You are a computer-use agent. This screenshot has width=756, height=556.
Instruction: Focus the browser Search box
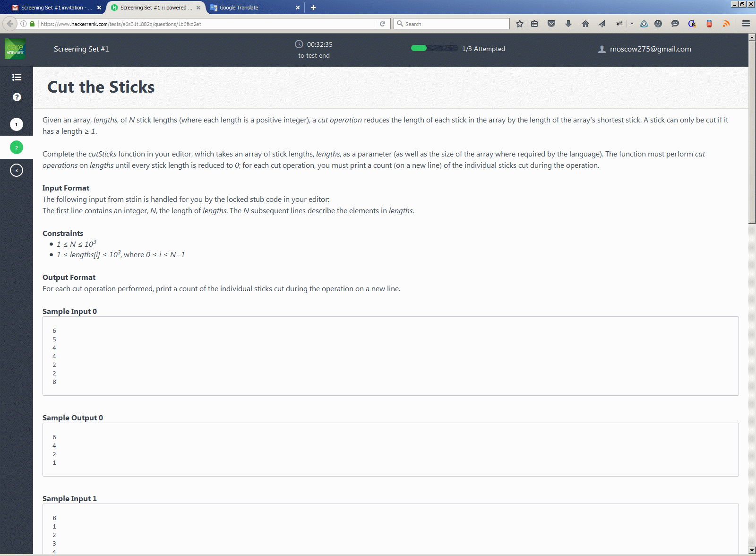coord(452,24)
